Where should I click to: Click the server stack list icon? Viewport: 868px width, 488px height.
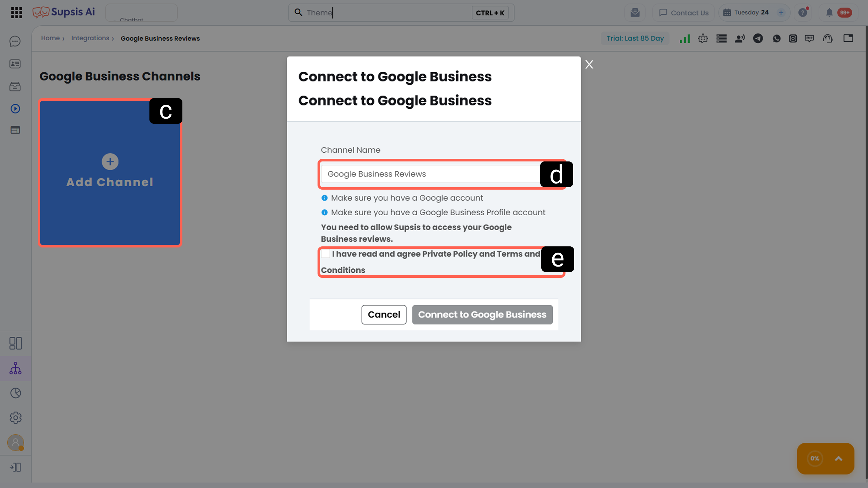722,38
